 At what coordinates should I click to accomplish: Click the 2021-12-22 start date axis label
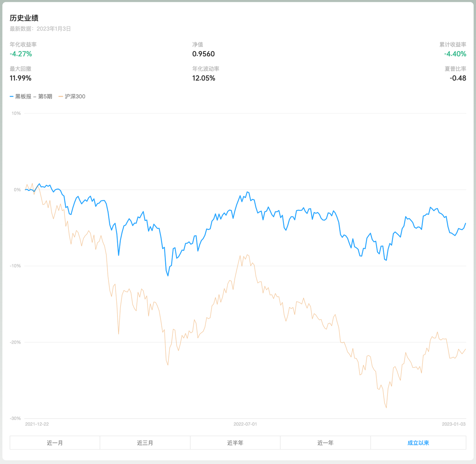click(37, 424)
